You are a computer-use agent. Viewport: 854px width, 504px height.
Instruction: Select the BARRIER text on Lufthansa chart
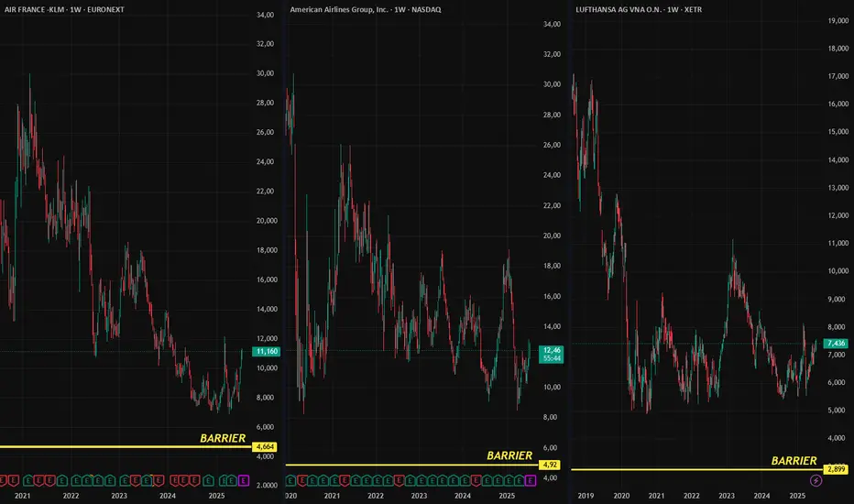click(x=794, y=461)
